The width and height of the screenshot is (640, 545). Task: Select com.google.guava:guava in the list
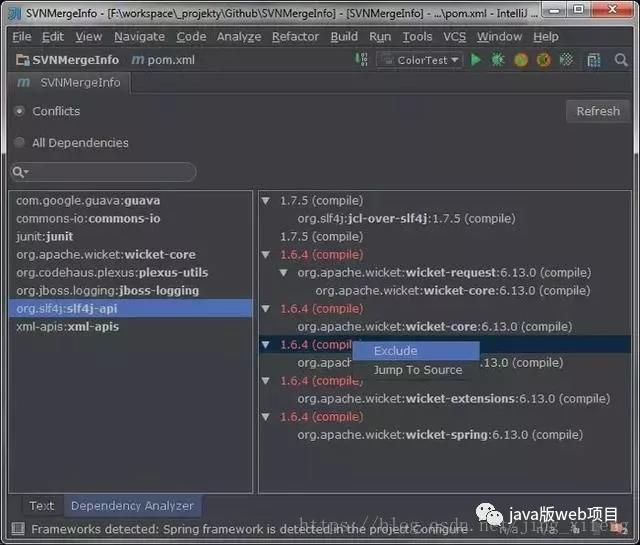[131, 200]
